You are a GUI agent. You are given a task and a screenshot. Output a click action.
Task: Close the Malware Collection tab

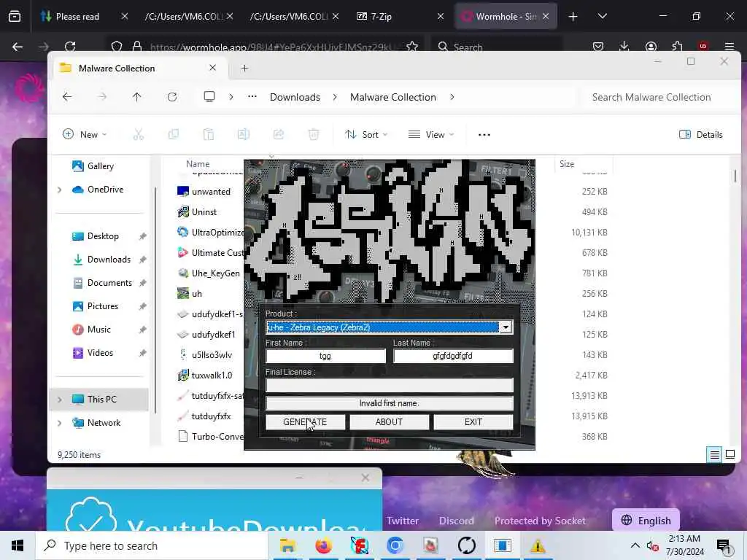212,68
